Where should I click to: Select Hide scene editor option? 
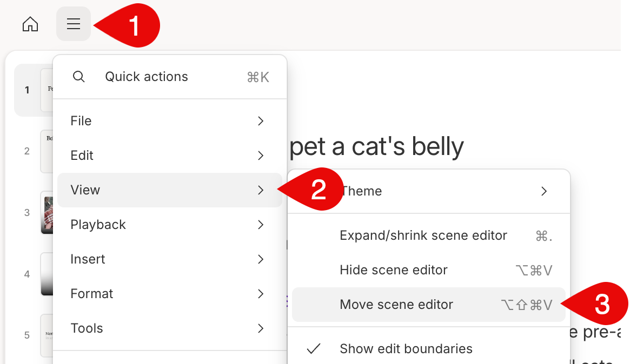(x=429, y=270)
